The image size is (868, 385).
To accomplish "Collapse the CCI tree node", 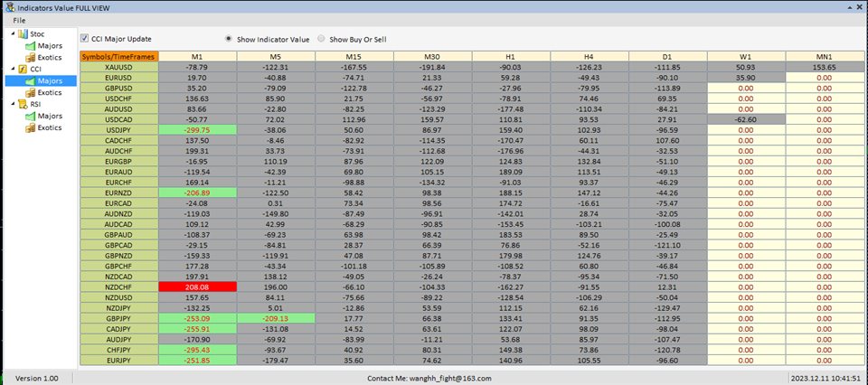I will [x=14, y=69].
